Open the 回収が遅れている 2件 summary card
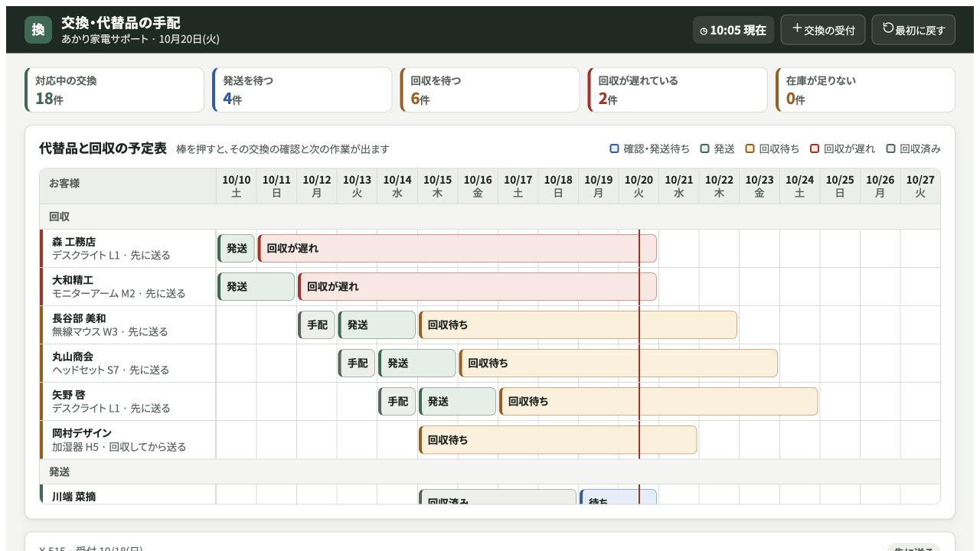Screen dimensions: 980x551 [x=678, y=90]
